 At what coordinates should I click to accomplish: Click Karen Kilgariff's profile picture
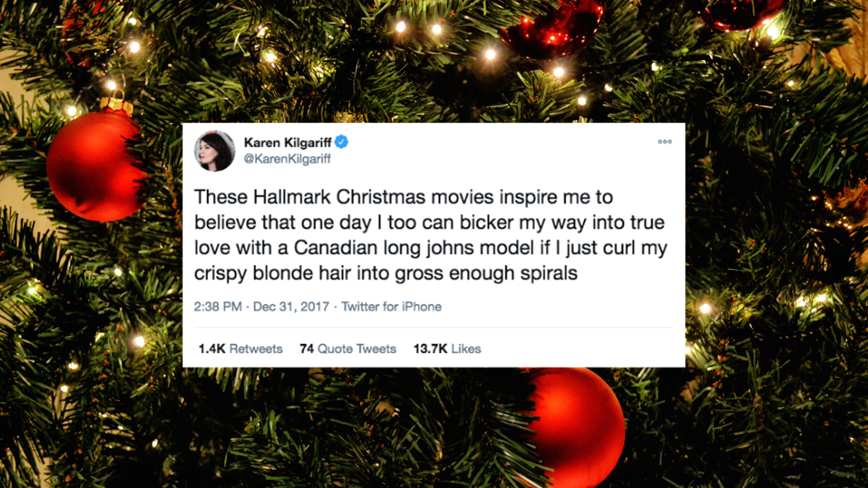click(x=214, y=151)
